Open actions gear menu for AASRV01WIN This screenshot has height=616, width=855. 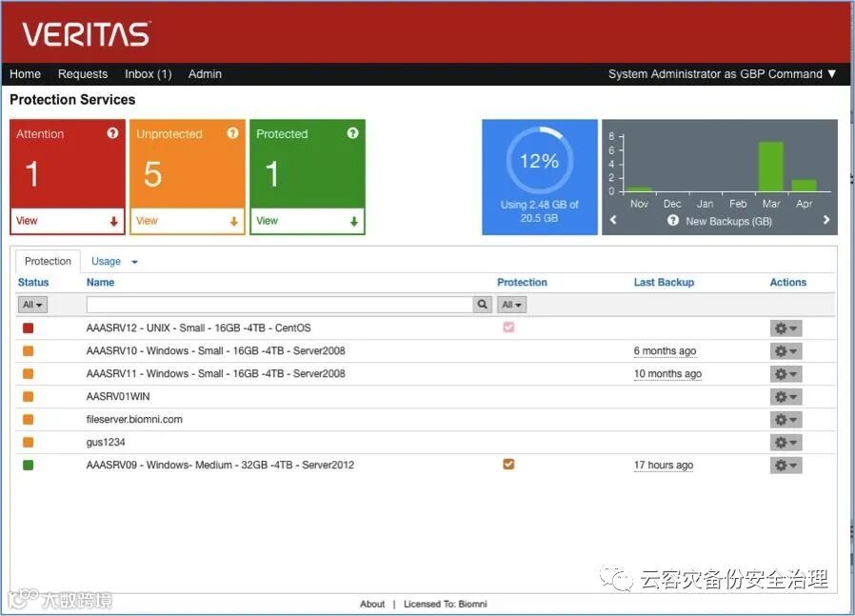click(x=785, y=397)
